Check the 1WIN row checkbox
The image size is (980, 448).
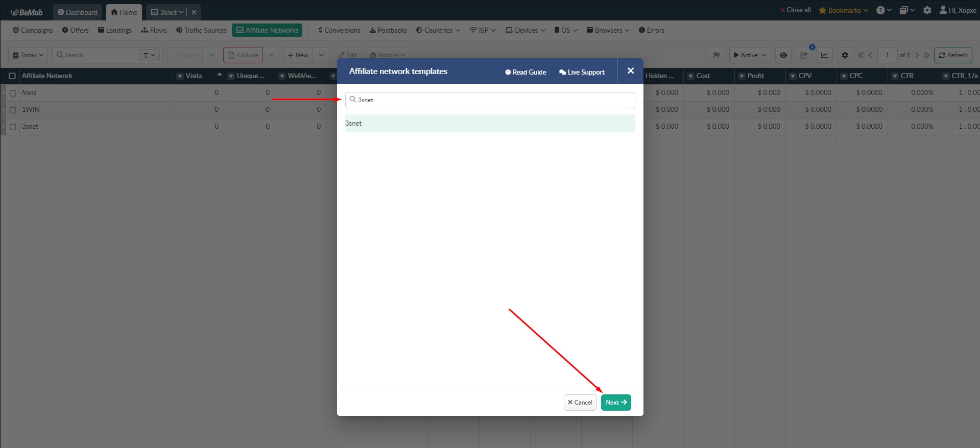coord(13,110)
